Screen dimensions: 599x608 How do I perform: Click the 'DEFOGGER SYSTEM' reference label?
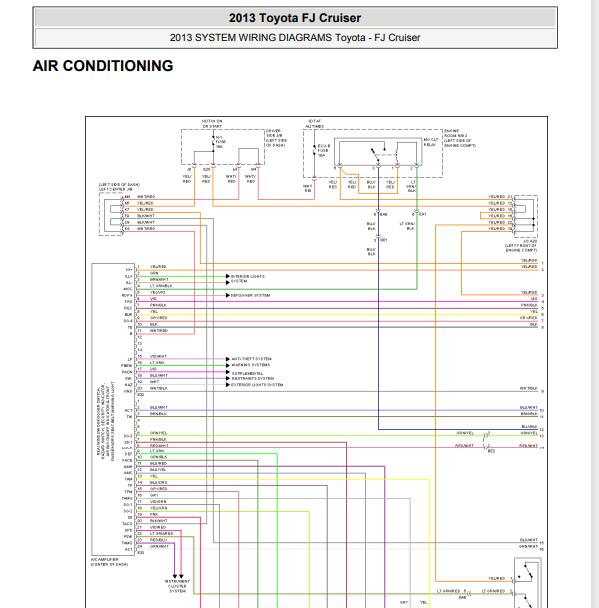(x=250, y=295)
